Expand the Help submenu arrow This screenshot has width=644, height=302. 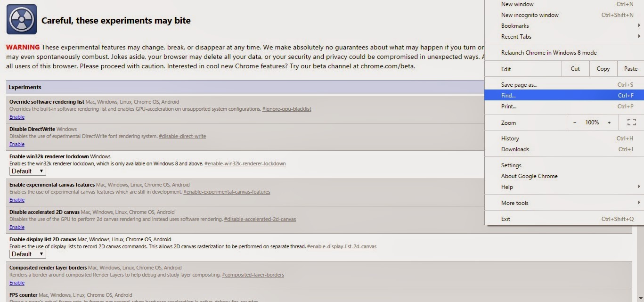pos(639,187)
